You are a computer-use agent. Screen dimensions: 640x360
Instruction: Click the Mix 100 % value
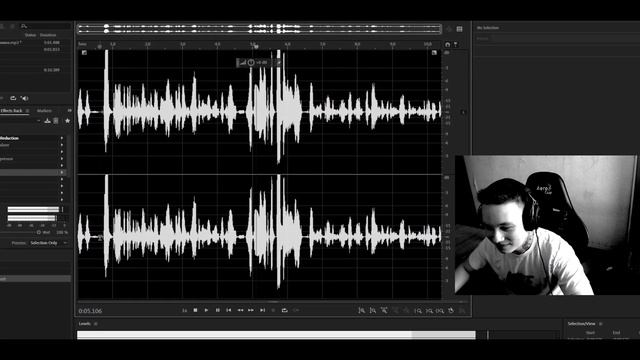coord(62,232)
